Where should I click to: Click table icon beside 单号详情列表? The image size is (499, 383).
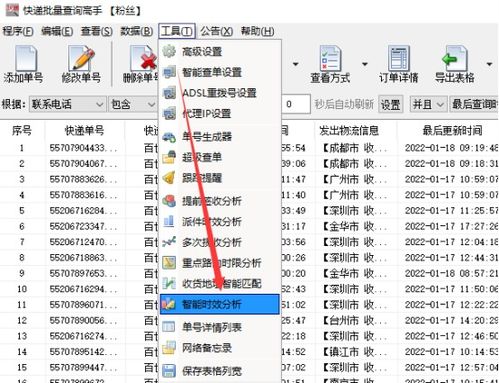click(169, 327)
